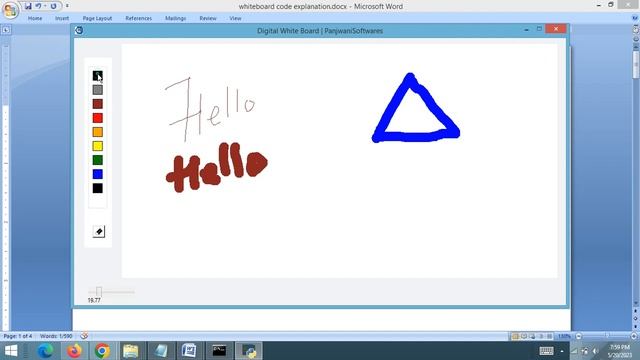Launch Firefox from the taskbar
The width and height of the screenshot is (640, 360).
coord(74,351)
